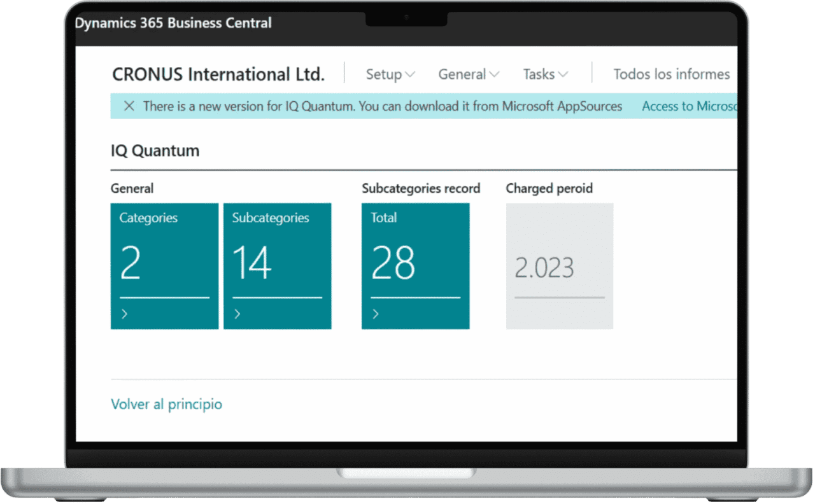Open the Total tile showing 28
The image size is (815, 504).
[416, 266]
